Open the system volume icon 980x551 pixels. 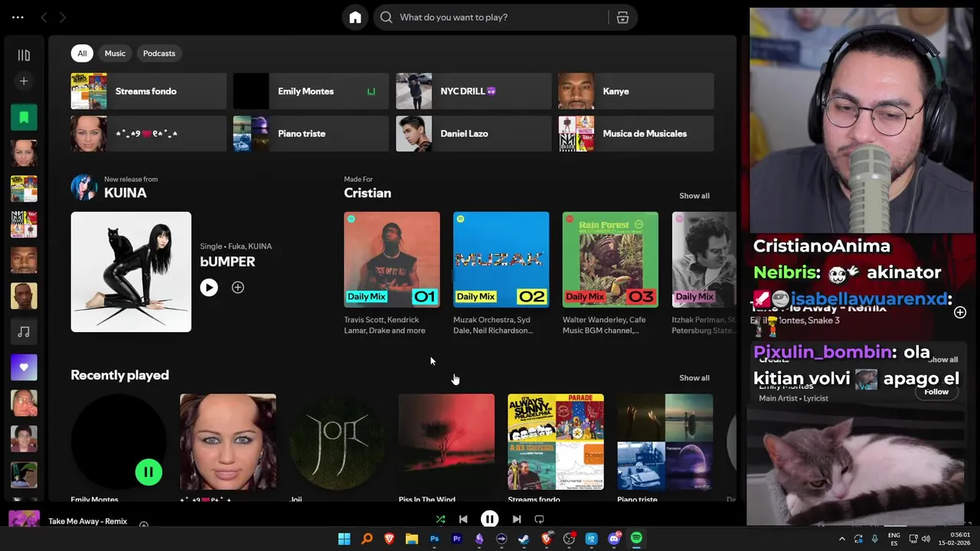coord(926,539)
